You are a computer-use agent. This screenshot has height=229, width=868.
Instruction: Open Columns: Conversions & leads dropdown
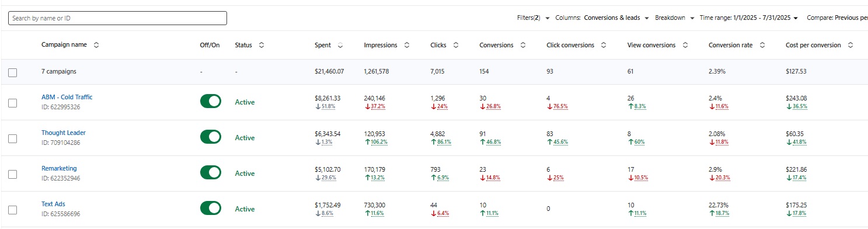point(602,18)
